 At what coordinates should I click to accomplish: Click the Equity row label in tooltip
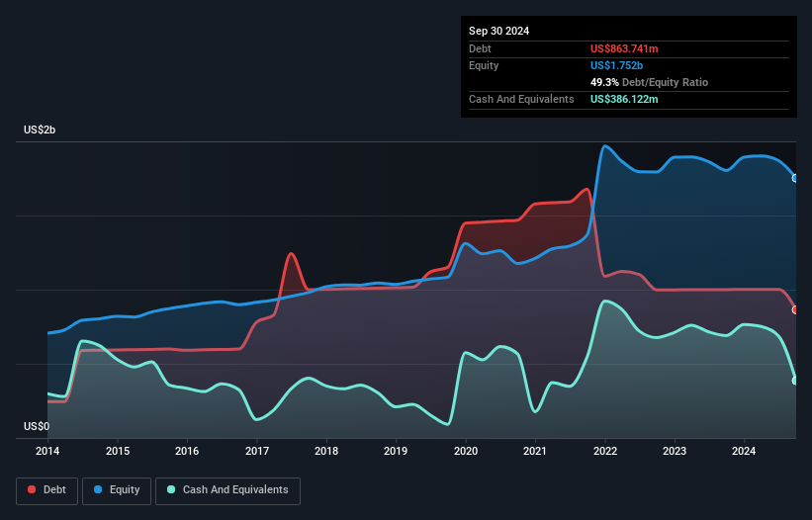[x=484, y=65]
